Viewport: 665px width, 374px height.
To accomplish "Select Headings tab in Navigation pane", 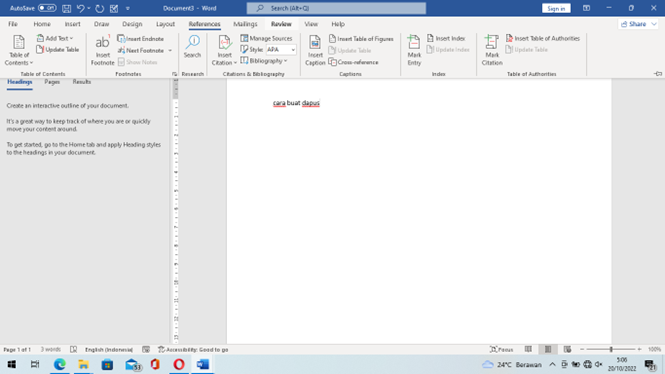I will click(20, 82).
